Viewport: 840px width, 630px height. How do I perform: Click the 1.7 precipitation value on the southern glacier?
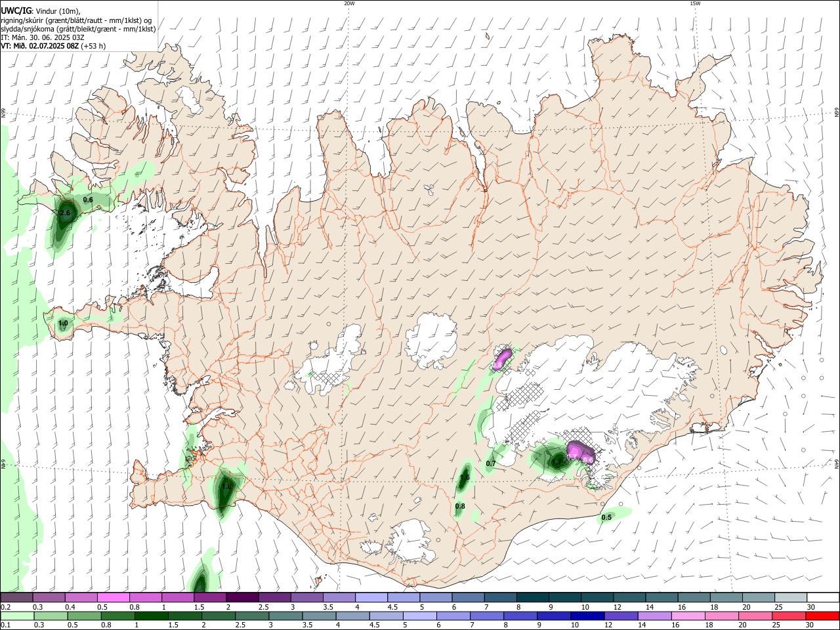pos(556,462)
